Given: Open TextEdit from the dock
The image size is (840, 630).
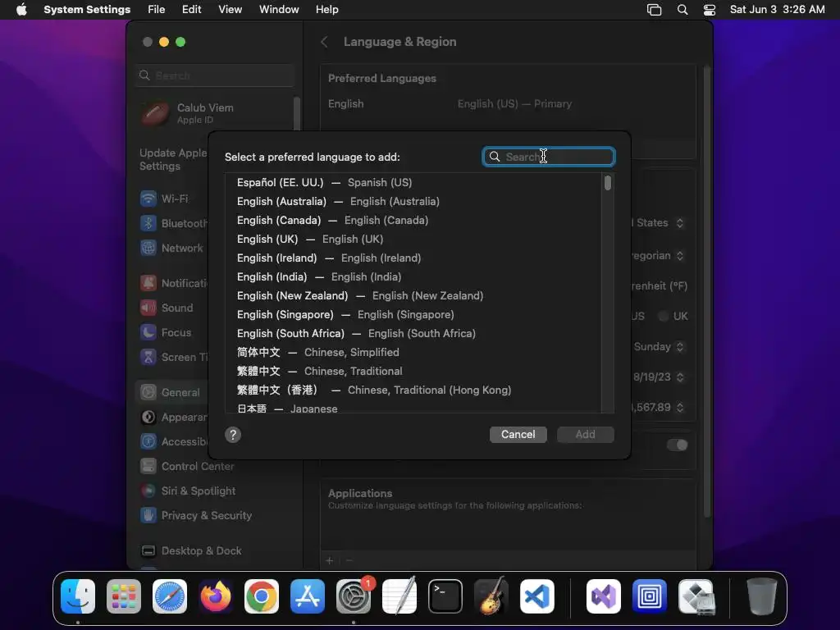Looking at the screenshot, I should point(399,596).
